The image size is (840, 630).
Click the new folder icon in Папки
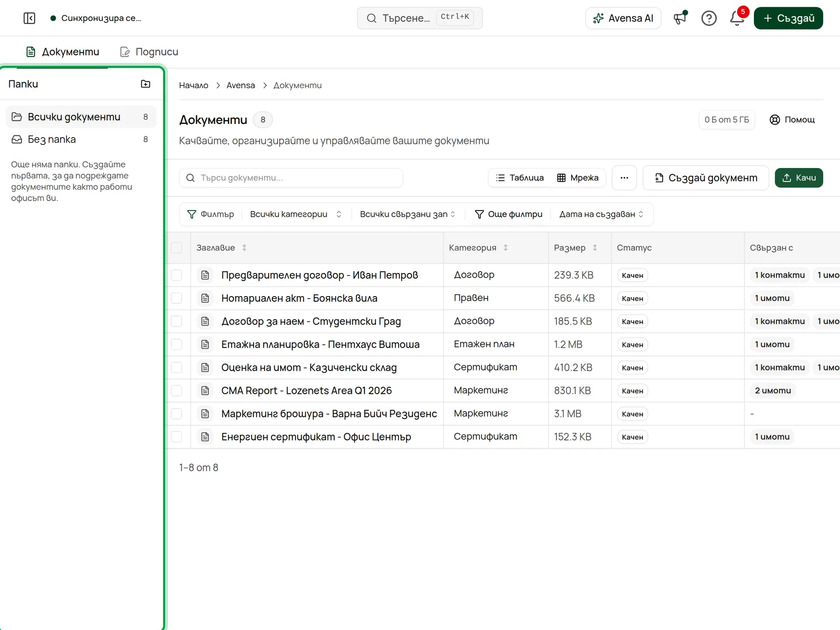point(146,84)
